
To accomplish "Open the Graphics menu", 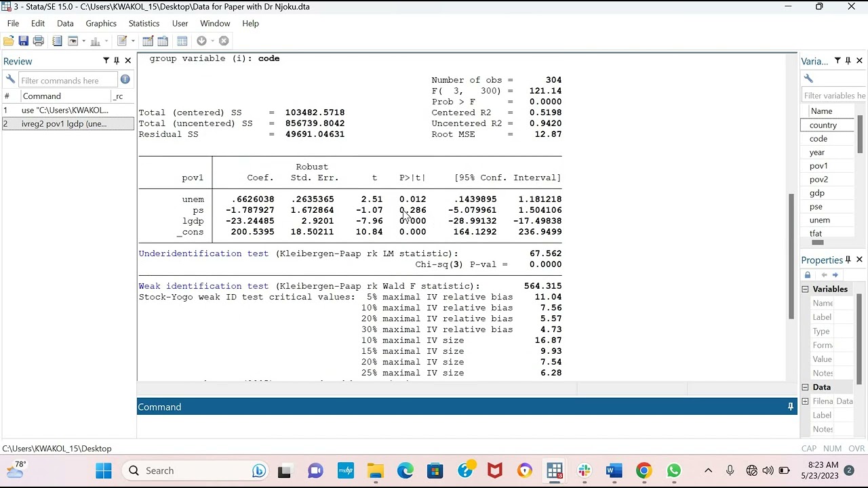I will (x=101, y=23).
